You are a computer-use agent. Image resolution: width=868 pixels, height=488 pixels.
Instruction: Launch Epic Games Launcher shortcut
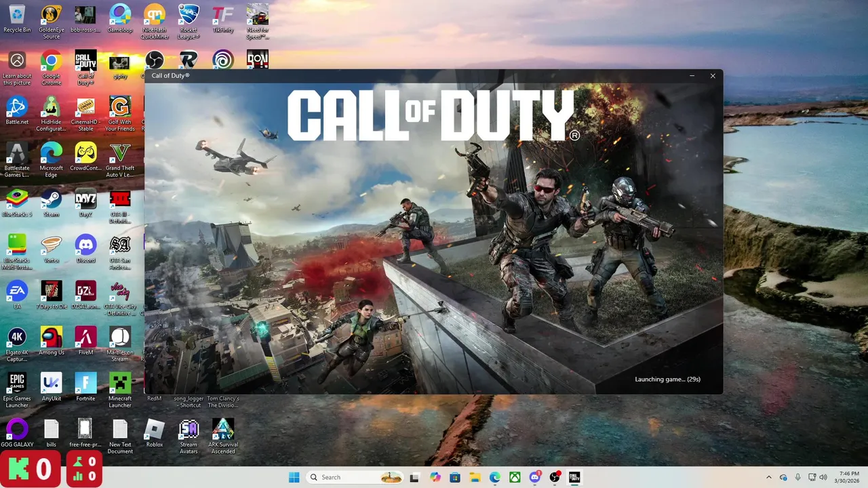(17, 390)
